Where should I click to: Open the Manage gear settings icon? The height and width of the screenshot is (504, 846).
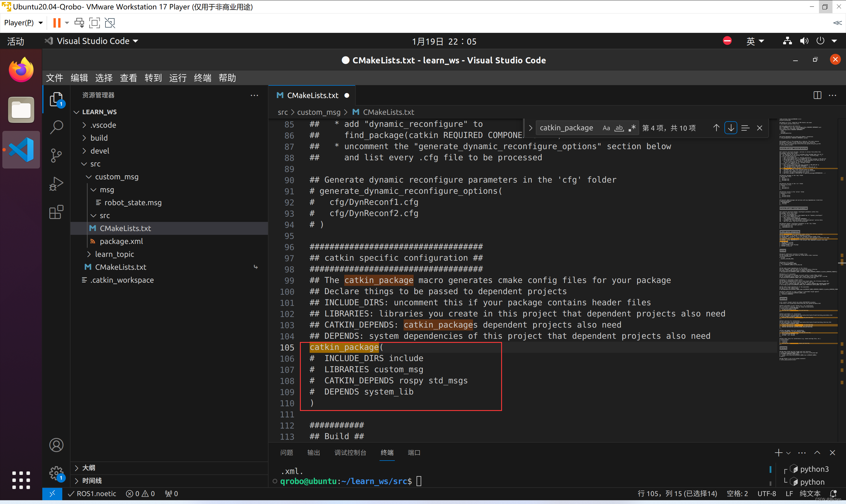coord(56,473)
